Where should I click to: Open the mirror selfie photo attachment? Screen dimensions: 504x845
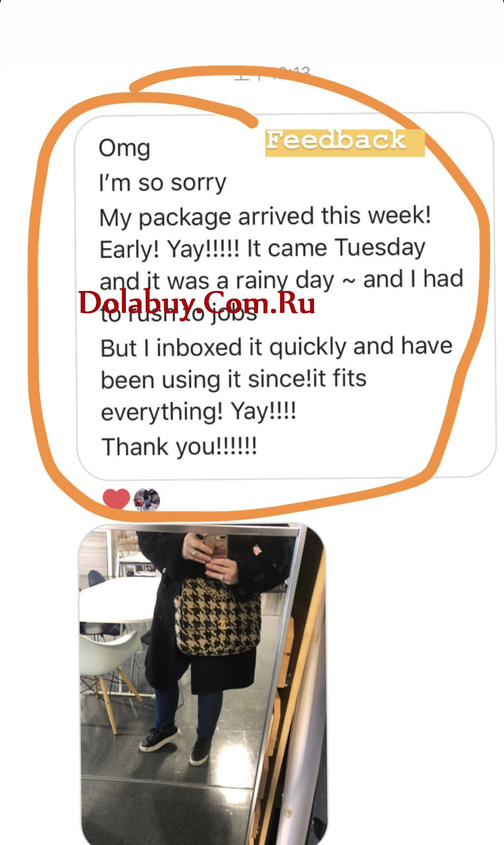click(203, 684)
